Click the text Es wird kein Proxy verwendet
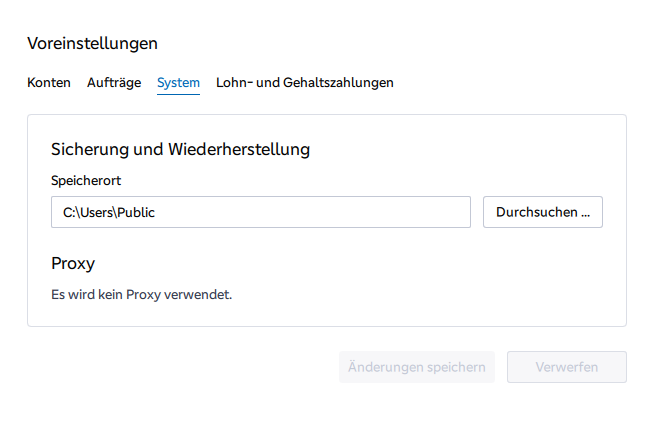This screenshot has height=439, width=648. coord(141,294)
